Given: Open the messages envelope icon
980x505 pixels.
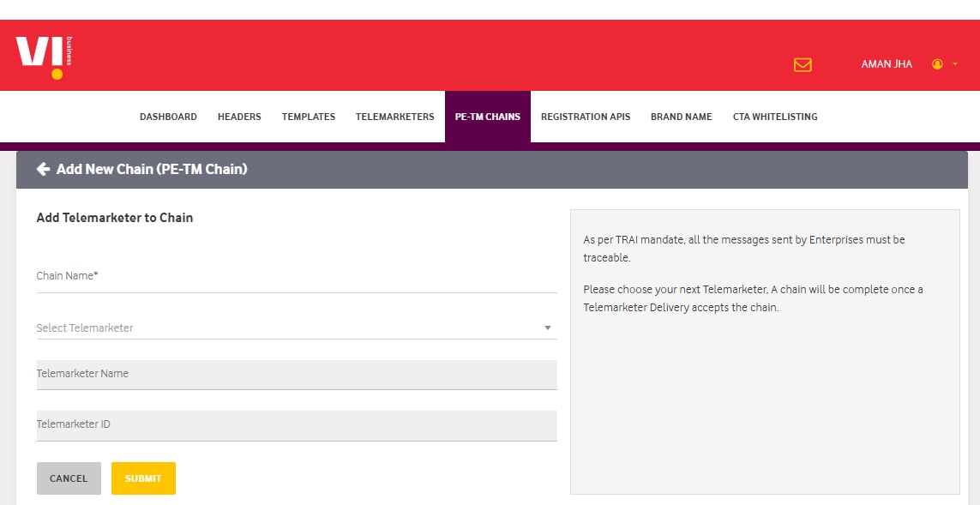Looking at the screenshot, I should tap(803, 64).
